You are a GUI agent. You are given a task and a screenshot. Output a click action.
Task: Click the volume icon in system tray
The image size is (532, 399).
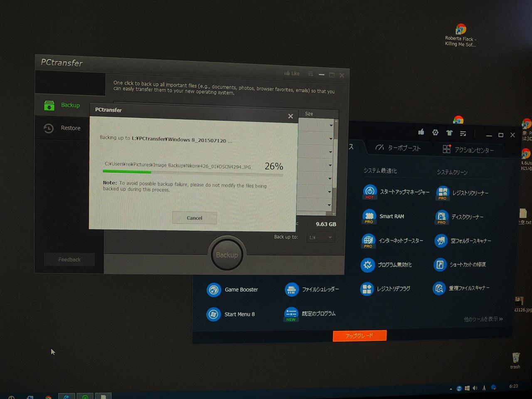[475, 388]
